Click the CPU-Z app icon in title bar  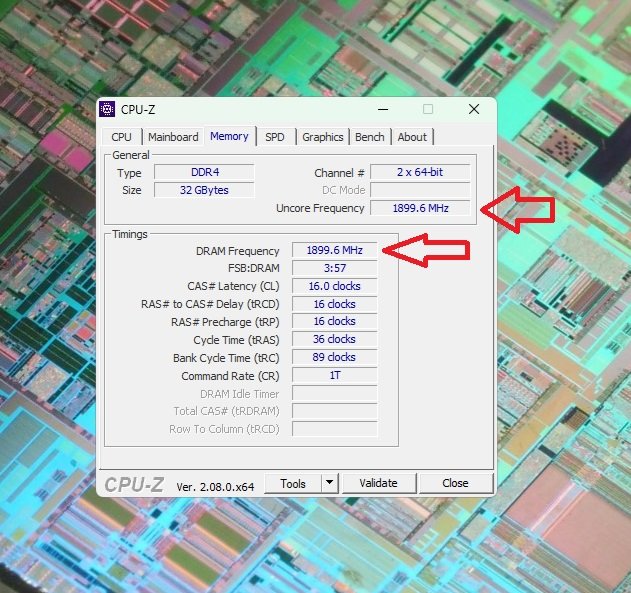click(107, 109)
